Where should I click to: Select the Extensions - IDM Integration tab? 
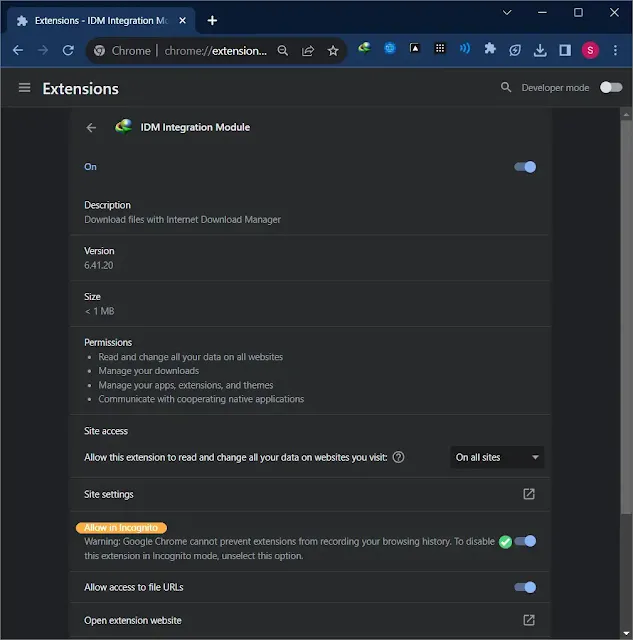[101, 20]
